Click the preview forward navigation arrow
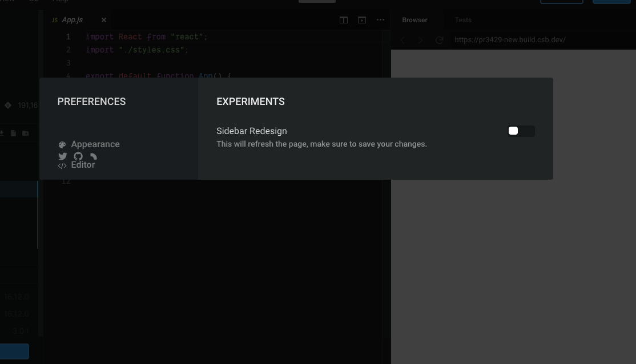 [x=421, y=40]
